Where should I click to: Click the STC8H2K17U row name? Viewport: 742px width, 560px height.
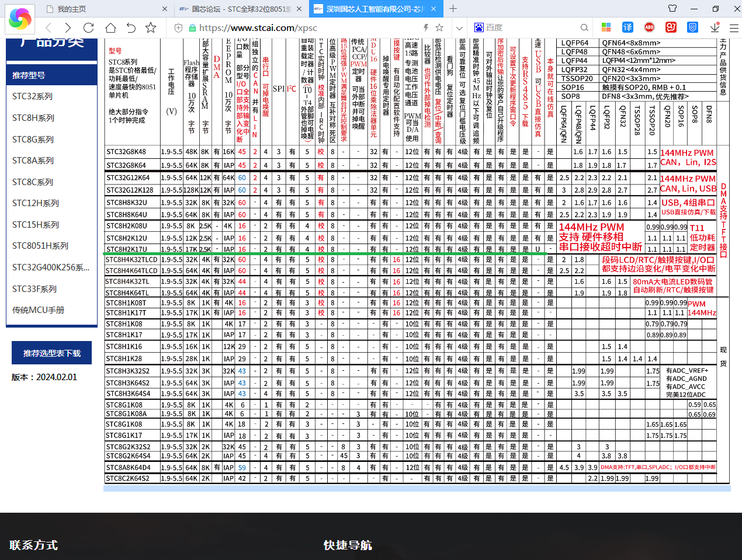(x=127, y=249)
